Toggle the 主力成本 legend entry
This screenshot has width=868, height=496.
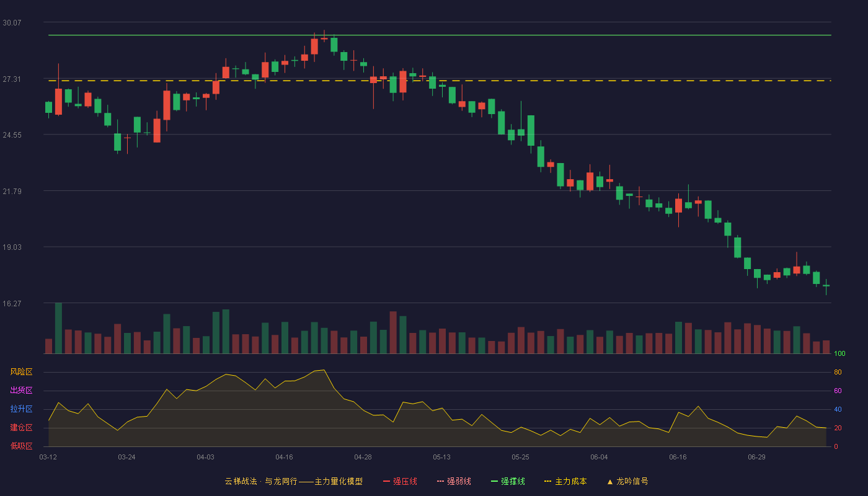(565, 481)
